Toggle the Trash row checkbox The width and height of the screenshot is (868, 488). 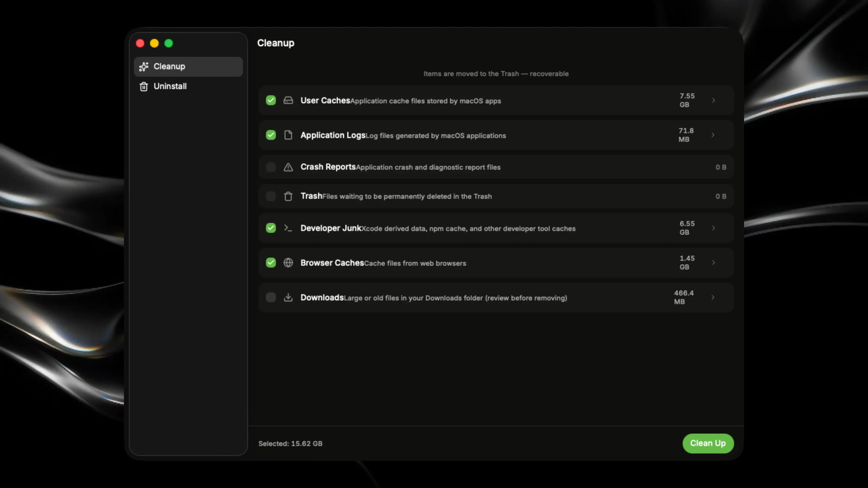(271, 196)
